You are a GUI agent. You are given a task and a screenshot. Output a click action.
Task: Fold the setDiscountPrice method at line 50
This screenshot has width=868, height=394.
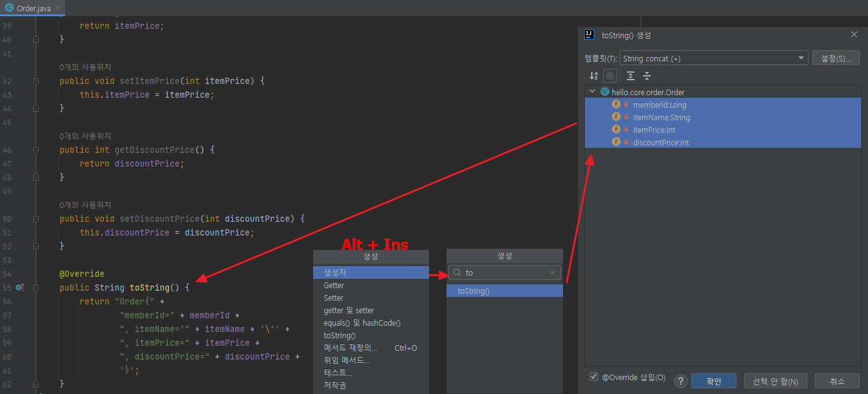pyautogui.click(x=36, y=219)
